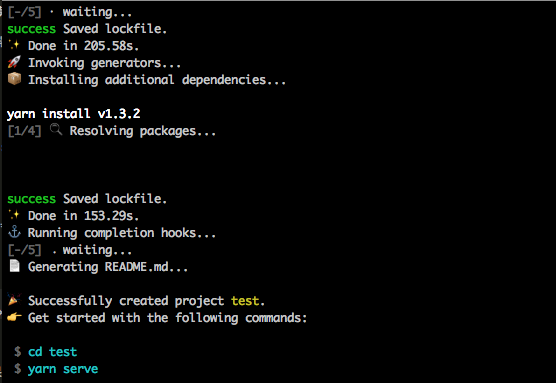Click the document icon before Generating README.md
The height and width of the screenshot is (383, 556).
point(15,266)
